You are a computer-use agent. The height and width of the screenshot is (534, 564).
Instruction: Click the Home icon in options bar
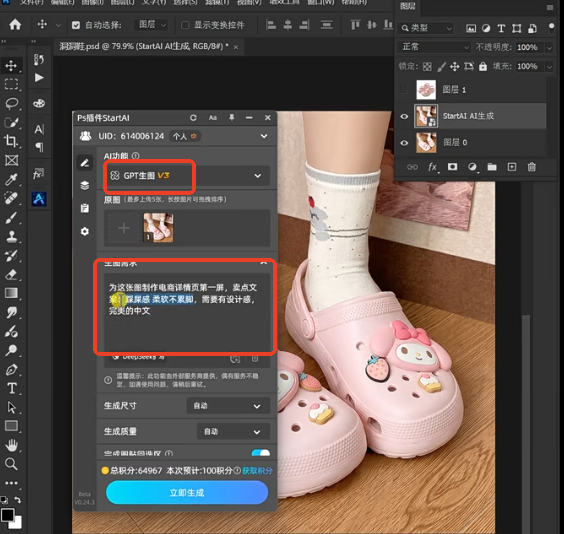coord(15,24)
